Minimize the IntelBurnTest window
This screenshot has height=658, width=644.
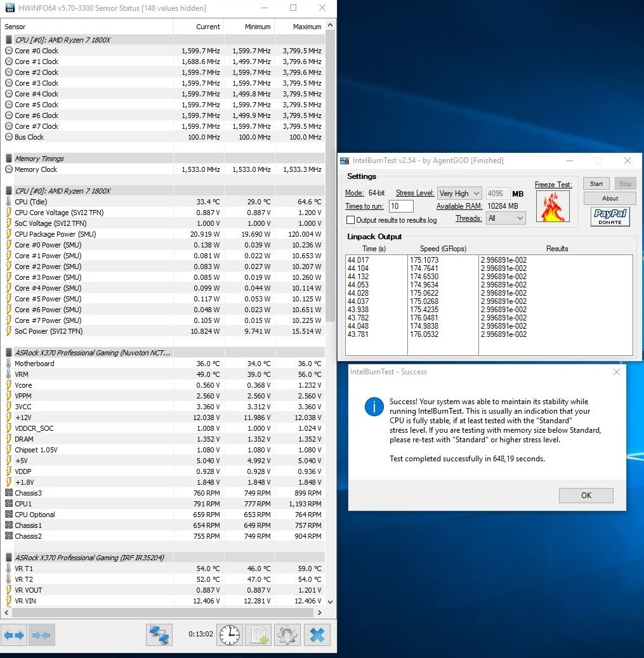569,161
